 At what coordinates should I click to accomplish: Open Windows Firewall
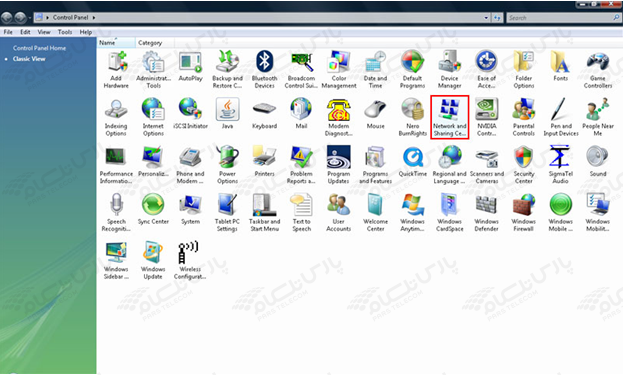(524, 213)
